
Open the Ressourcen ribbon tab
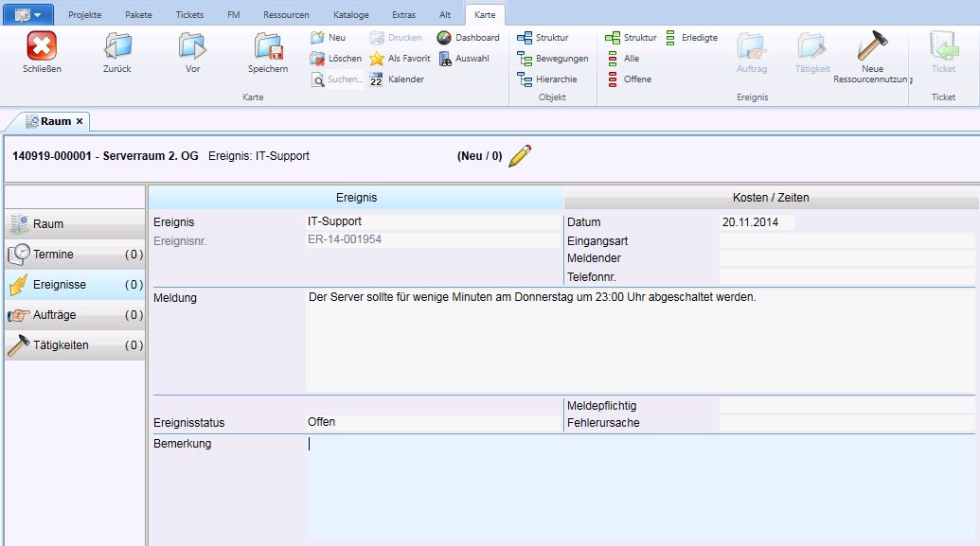tap(286, 14)
